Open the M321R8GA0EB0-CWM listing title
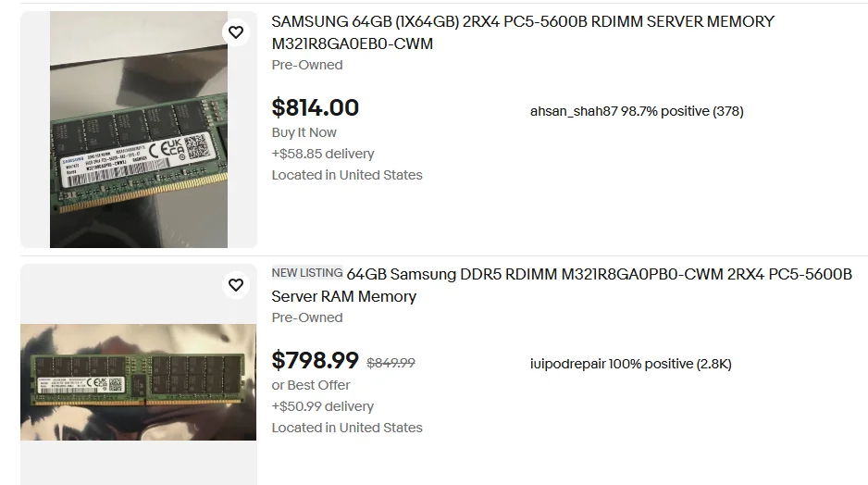The width and height of the screenshot is (868, 485). pyautogui.click(x=523, y=32)
